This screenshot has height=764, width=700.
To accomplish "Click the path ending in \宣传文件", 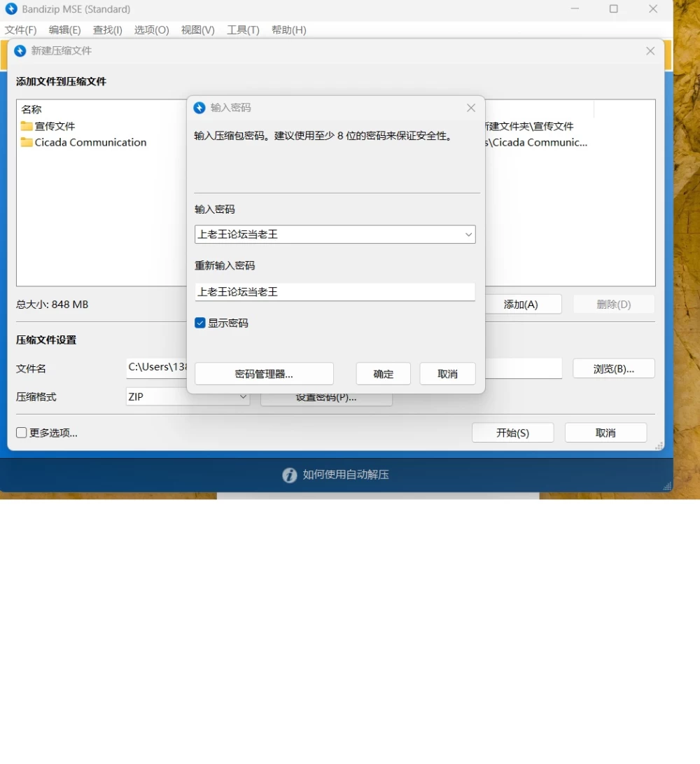I will pyautogui.click(x=529, y=126).
